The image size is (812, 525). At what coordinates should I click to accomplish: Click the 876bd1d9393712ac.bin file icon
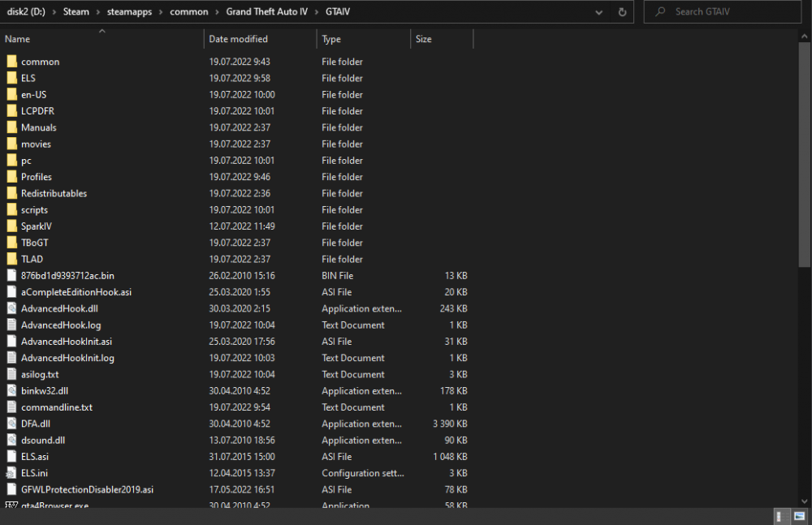(x=12, y=275)
